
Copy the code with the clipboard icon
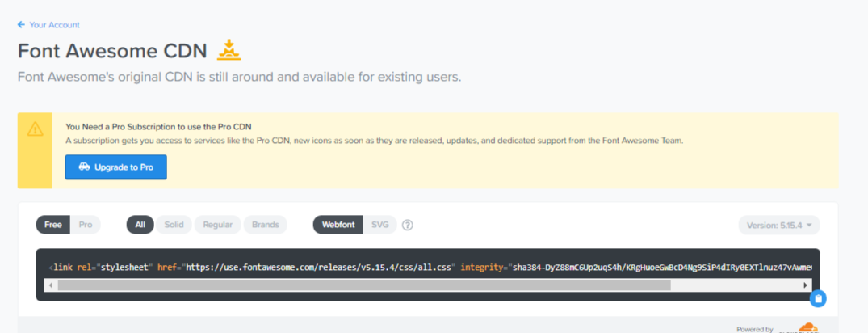coord(818,299)
